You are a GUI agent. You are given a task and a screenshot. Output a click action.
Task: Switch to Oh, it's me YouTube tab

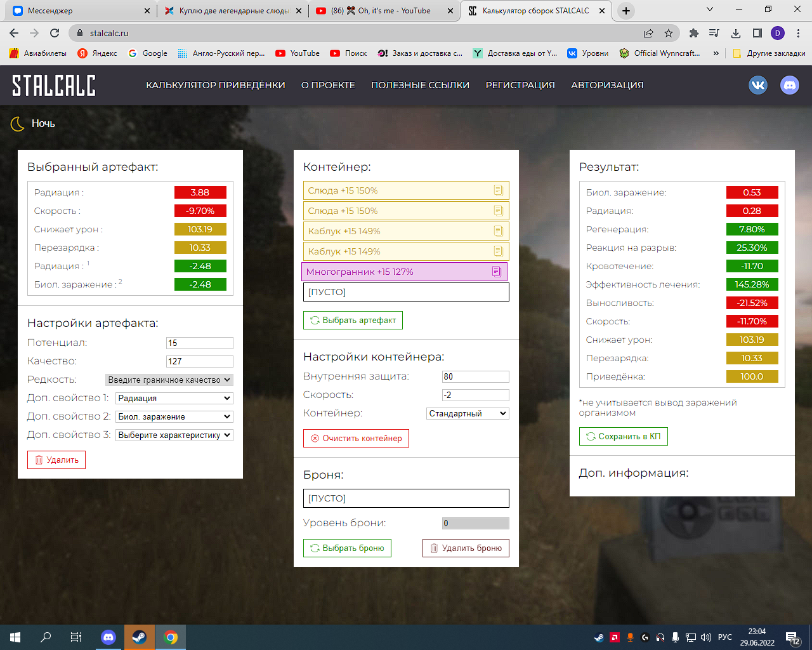(x=384, y=11)
